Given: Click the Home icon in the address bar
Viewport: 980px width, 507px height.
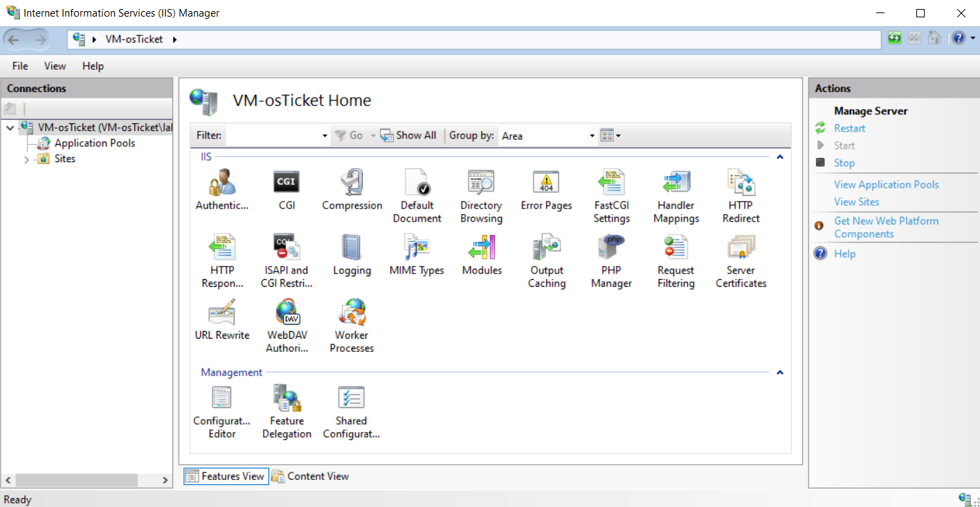Looking at the screenshot, I should 934,39.
